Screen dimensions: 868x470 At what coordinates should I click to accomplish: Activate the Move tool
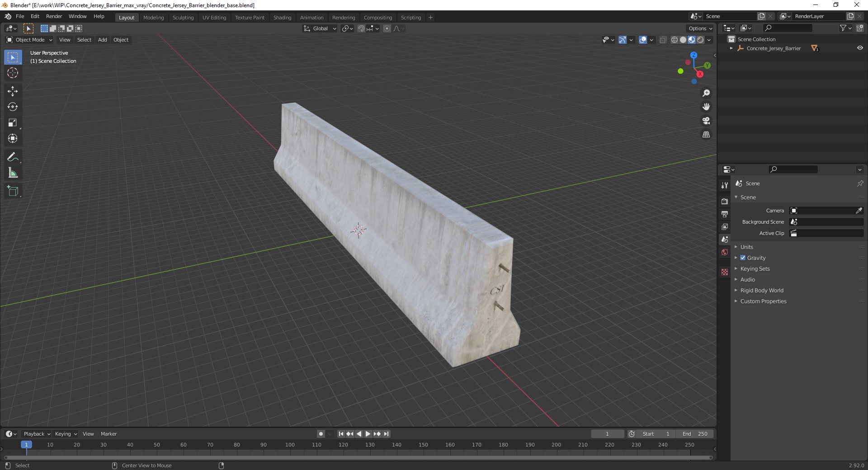tap(13, 91)
